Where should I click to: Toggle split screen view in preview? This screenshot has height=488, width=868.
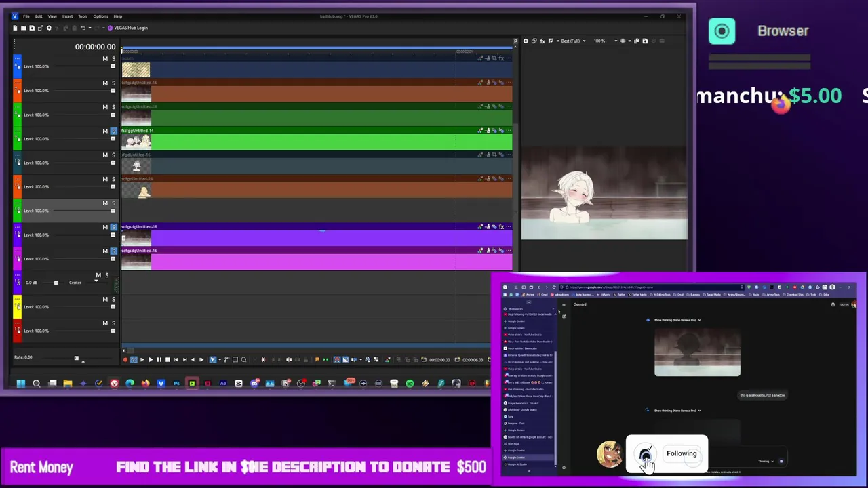pos(550,41)
